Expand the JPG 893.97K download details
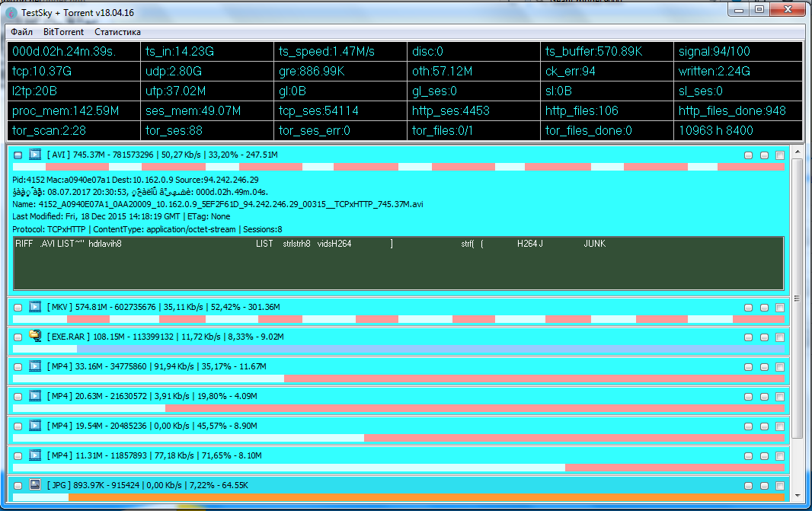This screenshot has width=812, height=511. tap(18, 485)
